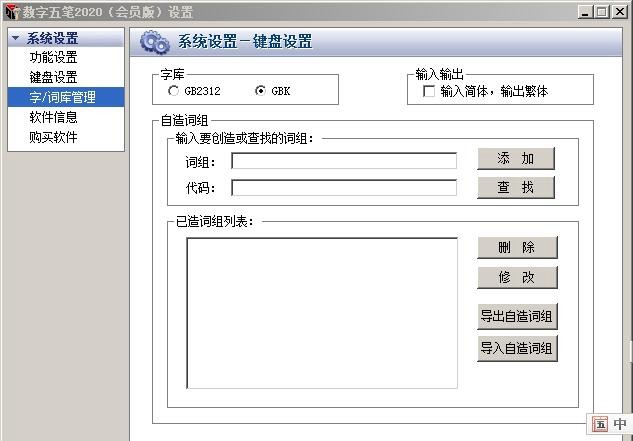633x441 pixels.
Task: Click the 系统设置 header label
Action: 53,38
